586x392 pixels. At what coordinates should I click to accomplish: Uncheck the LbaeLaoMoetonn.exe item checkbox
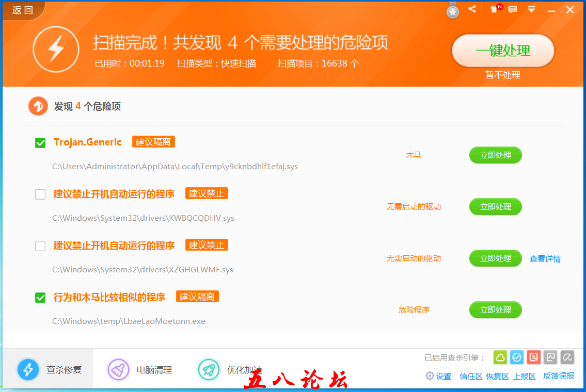40,298
